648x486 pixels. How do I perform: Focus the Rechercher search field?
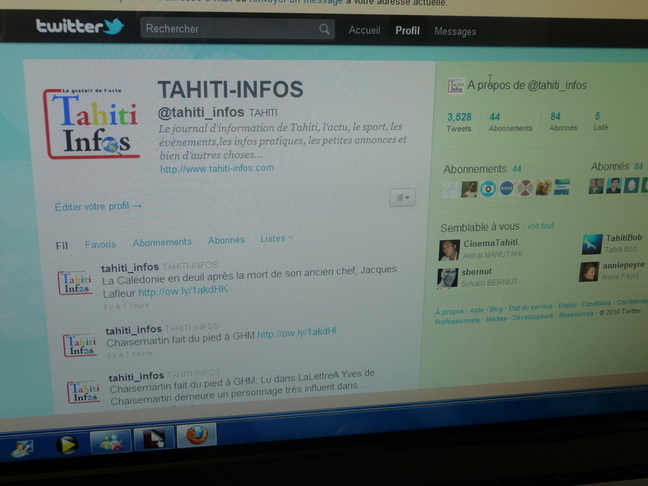point(237,29)
